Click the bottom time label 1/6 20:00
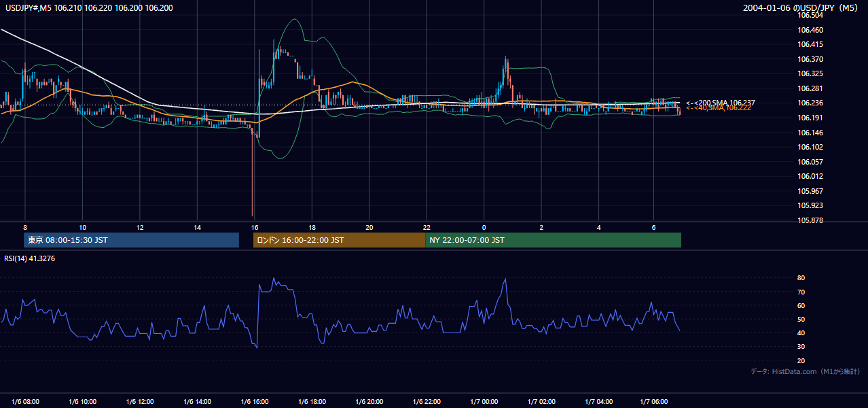This screenshot has height=408, width=868. click(369, 401)
